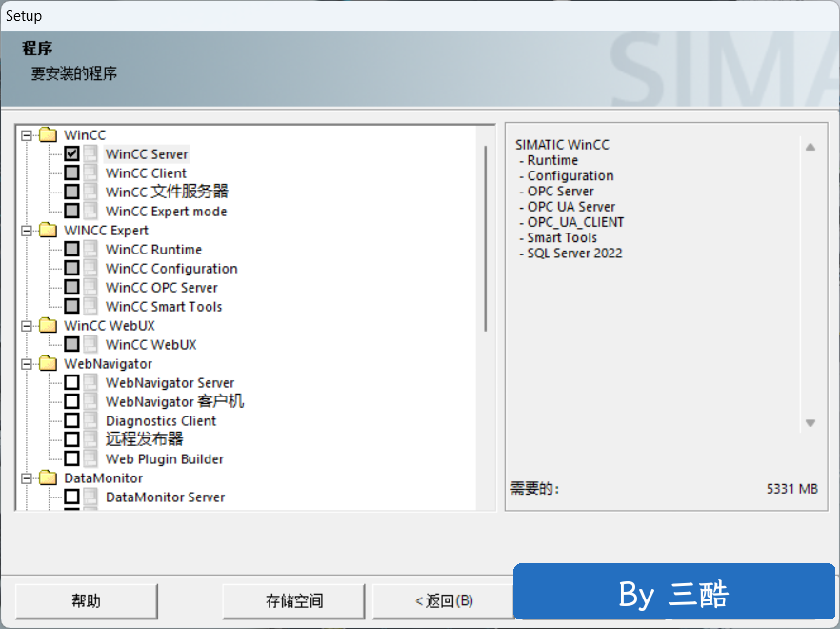Click the DataMonitor folder icon
Image resolution: width=840 pixels, height=629 pixels.
tap(48, 477)
